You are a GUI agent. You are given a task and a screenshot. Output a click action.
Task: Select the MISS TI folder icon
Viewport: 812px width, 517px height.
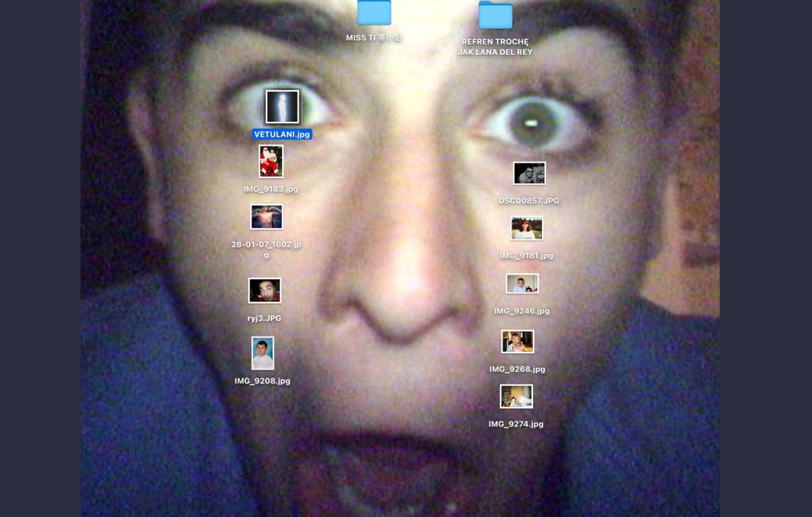pyautogui.click(x=374, y=13)
